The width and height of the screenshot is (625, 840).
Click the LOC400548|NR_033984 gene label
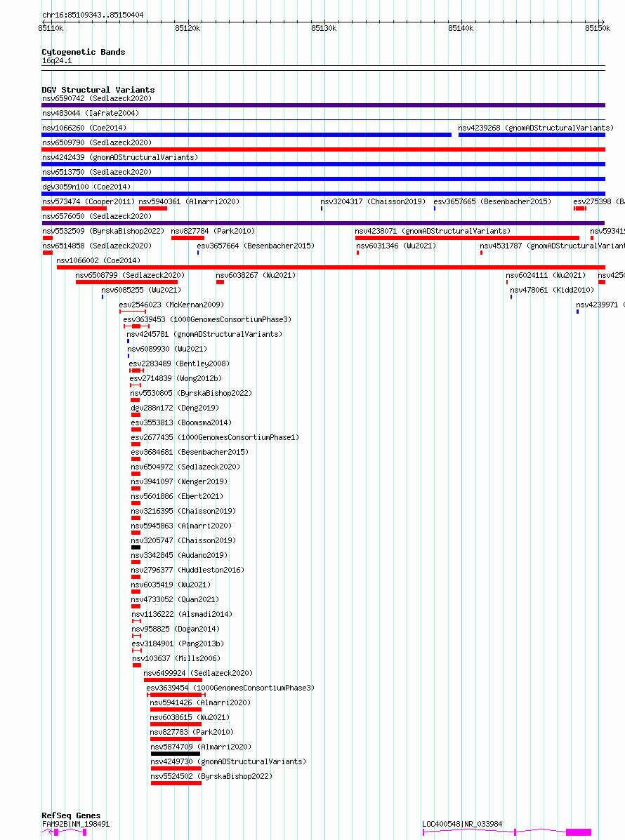461,824
